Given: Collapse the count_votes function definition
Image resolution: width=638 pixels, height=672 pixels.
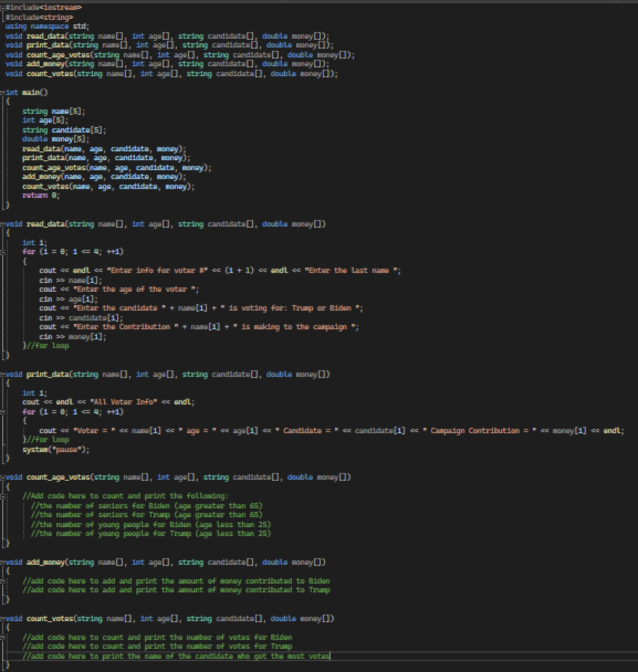Looking at the screenshot, I should [x=3, y=618].
